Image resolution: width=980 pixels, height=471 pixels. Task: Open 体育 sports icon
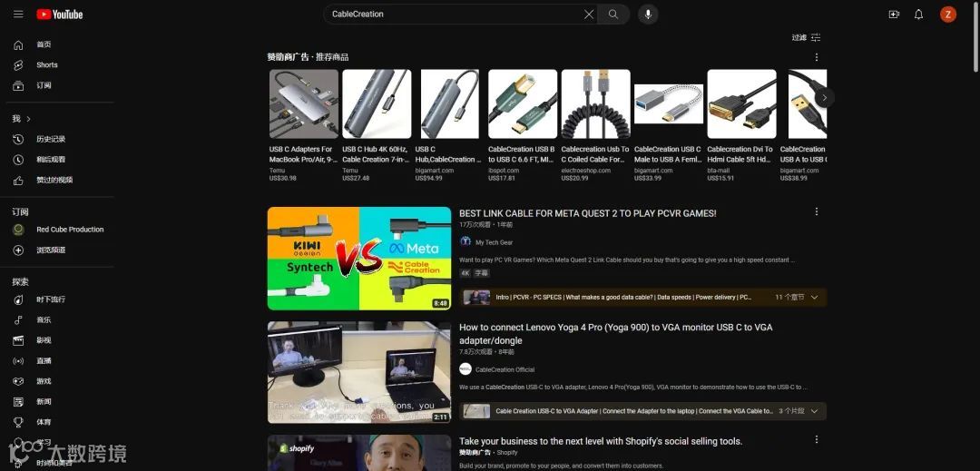tap(18, 422)
